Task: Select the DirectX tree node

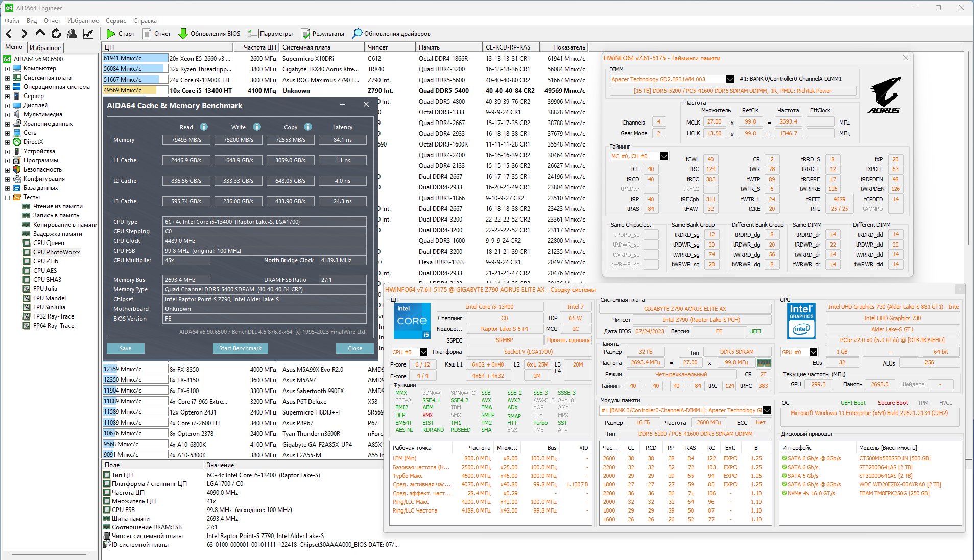Action: [33, 142]
